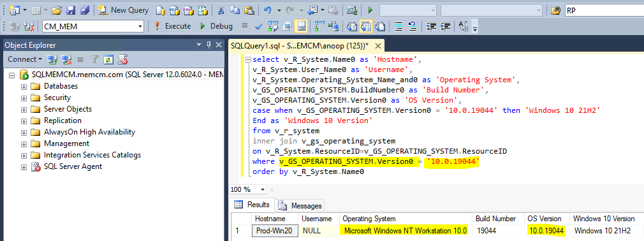Switch to Results to Text mode

pos(351,26)
